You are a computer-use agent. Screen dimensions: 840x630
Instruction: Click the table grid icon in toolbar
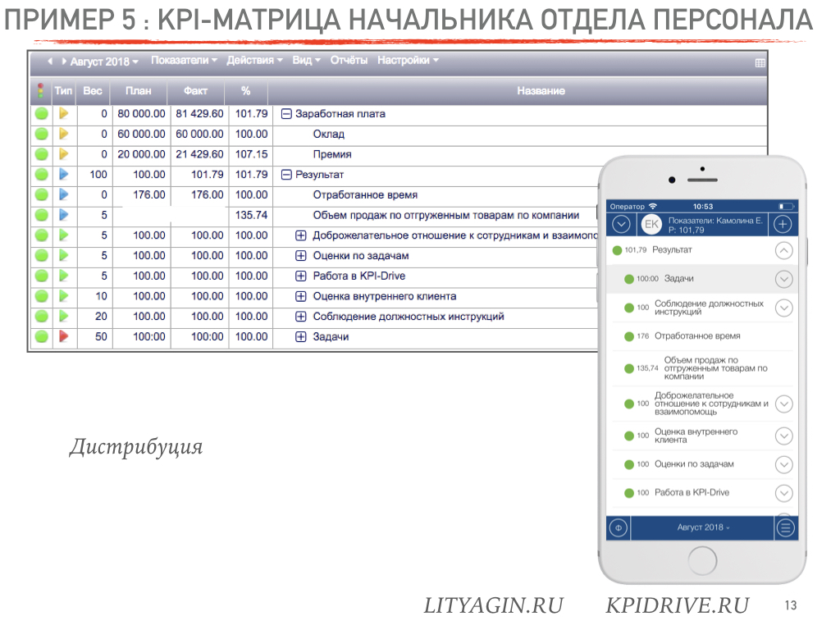coord(760,63)
